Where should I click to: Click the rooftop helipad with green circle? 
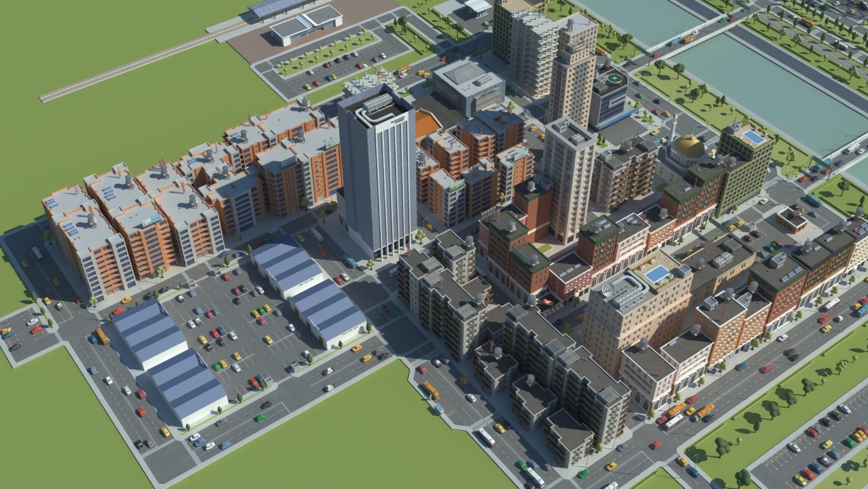[613, 79]
